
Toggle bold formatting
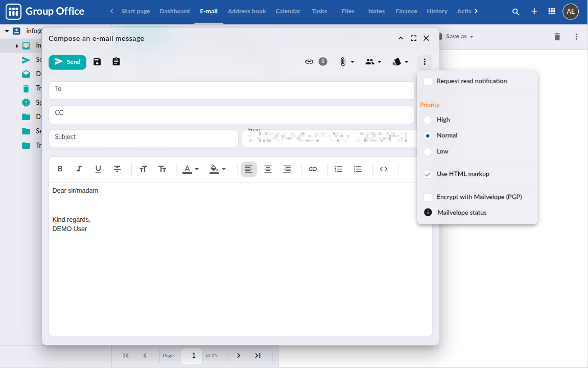60,169
